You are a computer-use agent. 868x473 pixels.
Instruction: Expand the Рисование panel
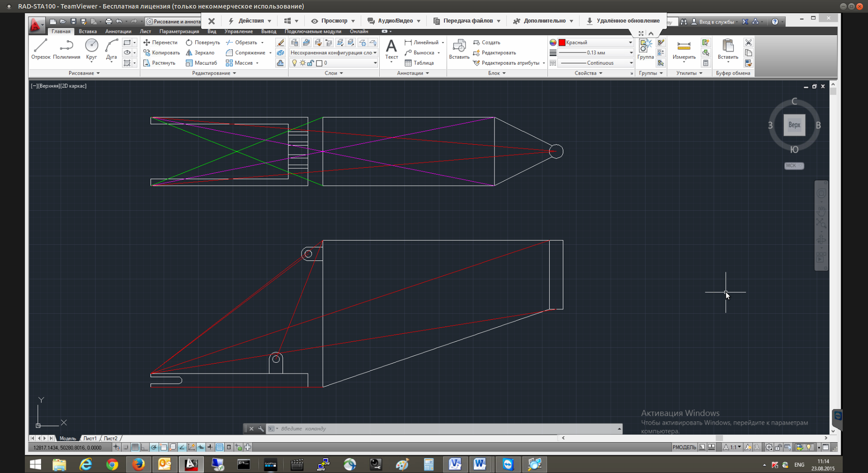[x=84, y=73]
